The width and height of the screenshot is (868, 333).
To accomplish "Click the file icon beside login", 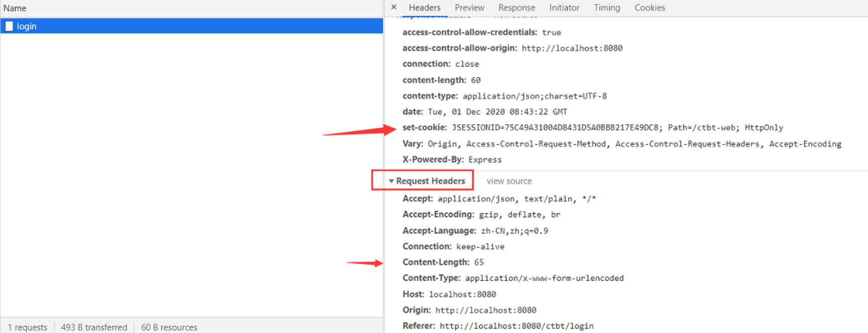I will (x=9, y=26).
